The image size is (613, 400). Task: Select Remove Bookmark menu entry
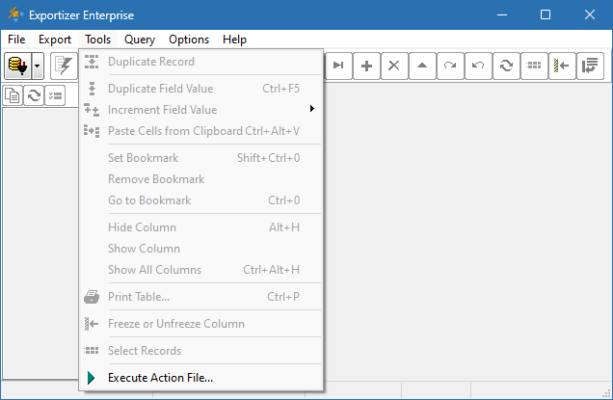201,179
